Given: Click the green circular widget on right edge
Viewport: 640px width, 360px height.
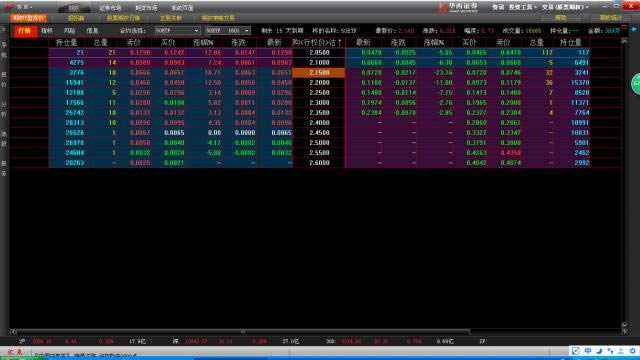Looking at the screenshot, I should coord(636,84).
